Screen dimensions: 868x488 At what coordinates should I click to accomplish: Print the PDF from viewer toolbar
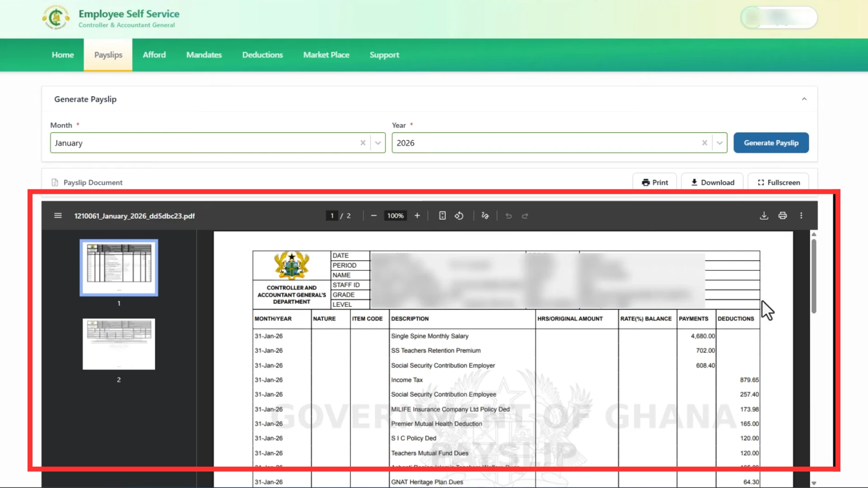(783, 216)
